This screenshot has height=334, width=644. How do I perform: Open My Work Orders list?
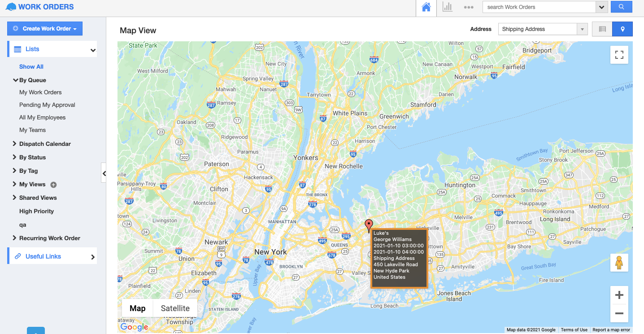click(x=40, y=92)
